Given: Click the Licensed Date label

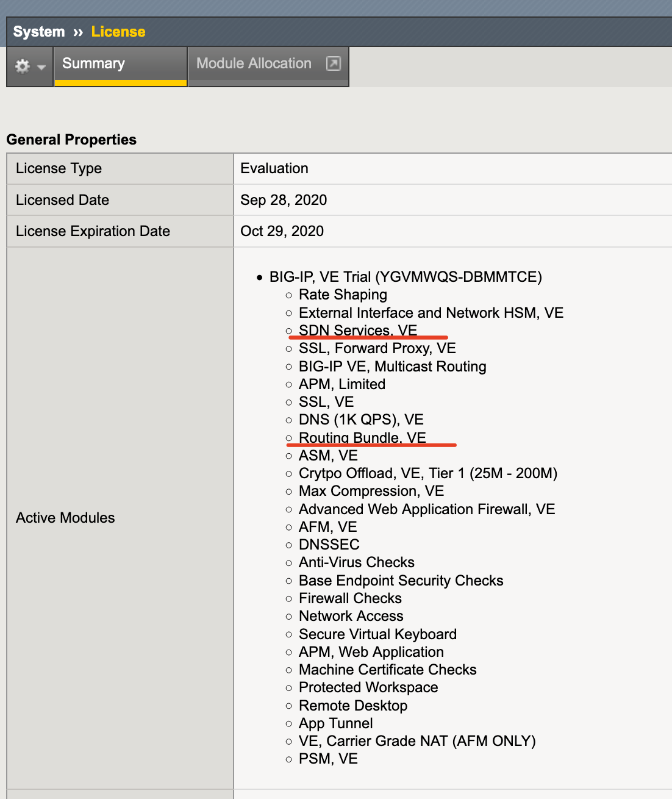Looking at the screenshot, I should 62,200.
